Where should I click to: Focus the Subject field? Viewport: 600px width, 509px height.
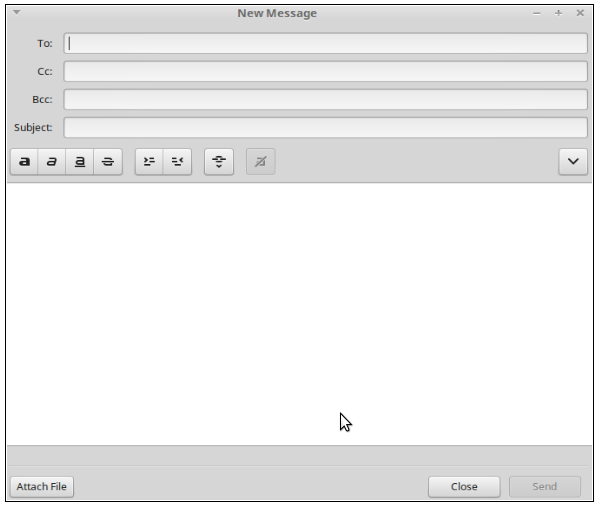(326, 127)
